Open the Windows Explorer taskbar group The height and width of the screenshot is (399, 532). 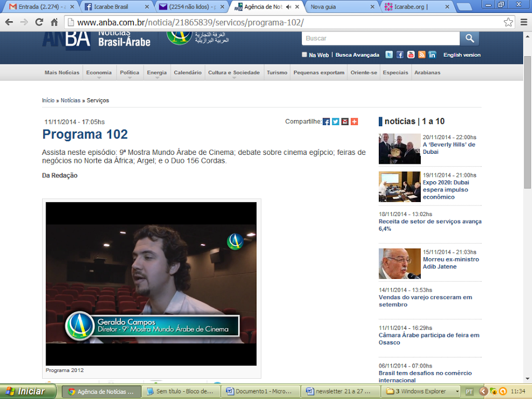(422, 392)
